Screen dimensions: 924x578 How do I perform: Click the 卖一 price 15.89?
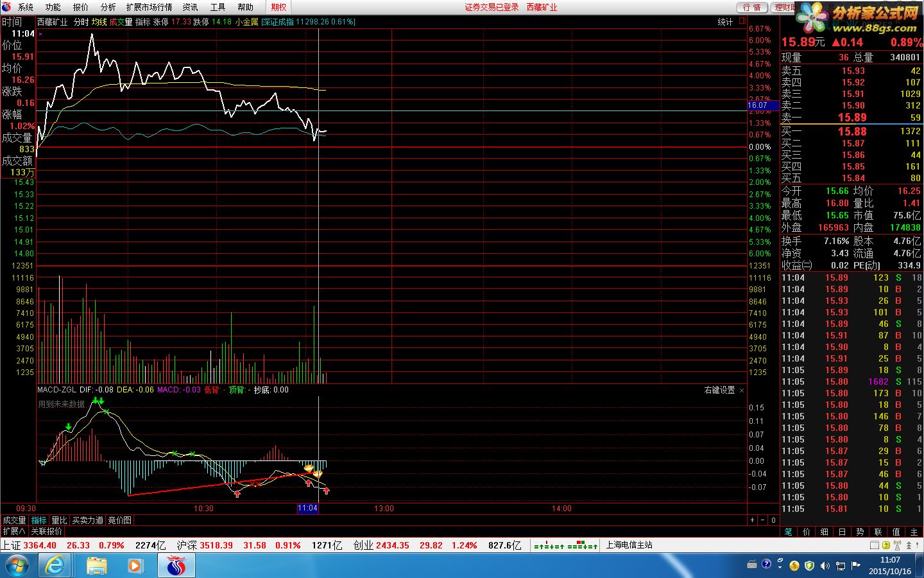tap(852, 118)
